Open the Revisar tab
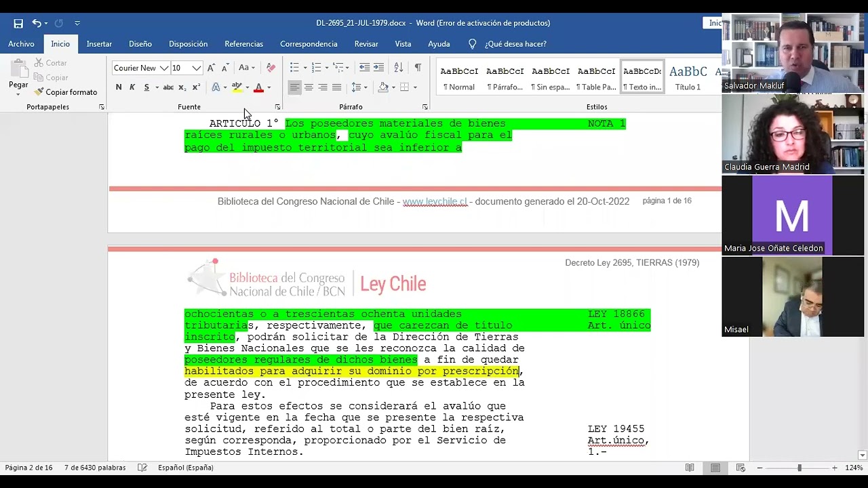 (x=366, y=44)
